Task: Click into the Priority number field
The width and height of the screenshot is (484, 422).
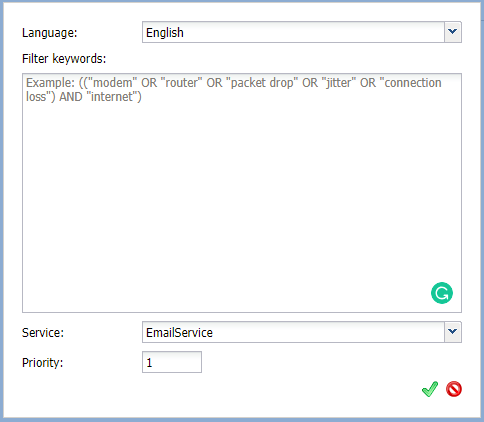Action: click(172, 362)
